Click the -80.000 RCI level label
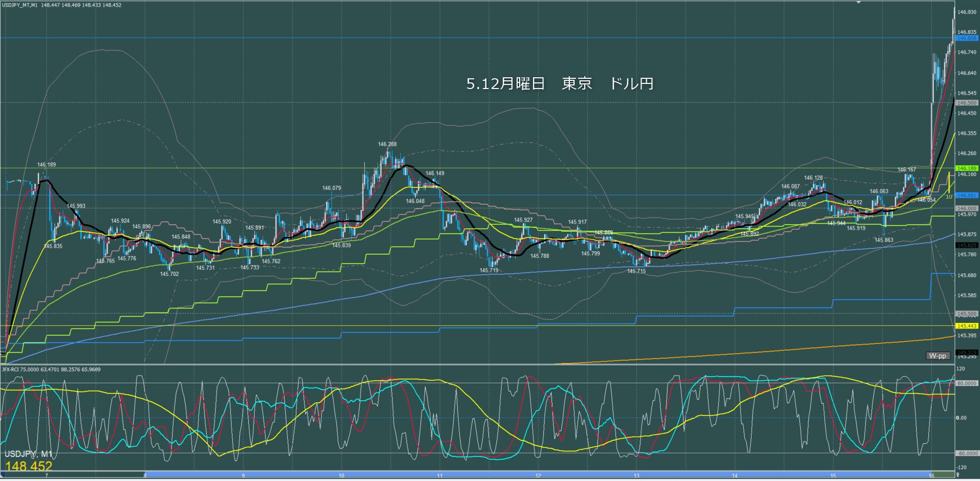980x481 pixels. coord(967,453)
